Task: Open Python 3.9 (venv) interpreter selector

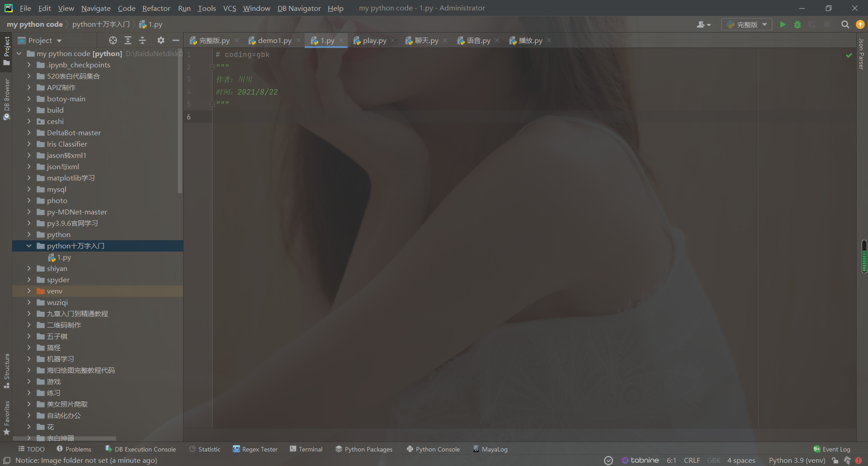Action: point(797,460)
